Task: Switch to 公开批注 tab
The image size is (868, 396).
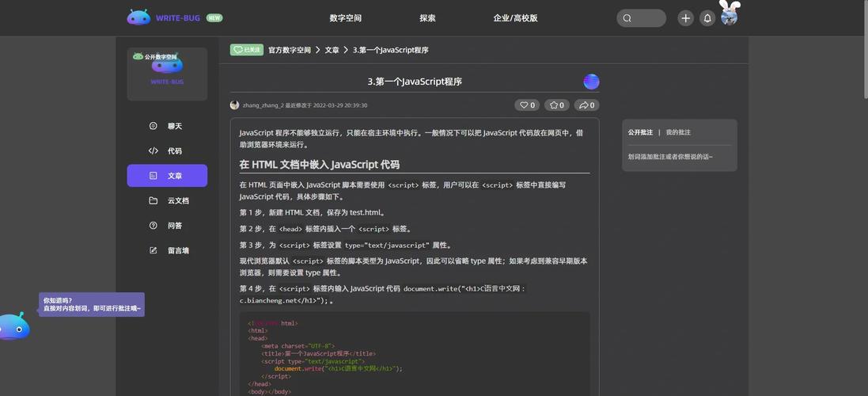Action: tap(640, 132)
